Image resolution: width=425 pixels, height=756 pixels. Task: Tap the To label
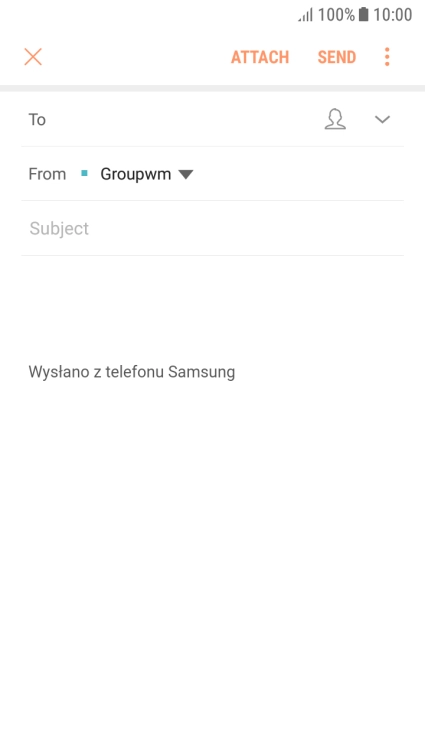click(37, 120)
